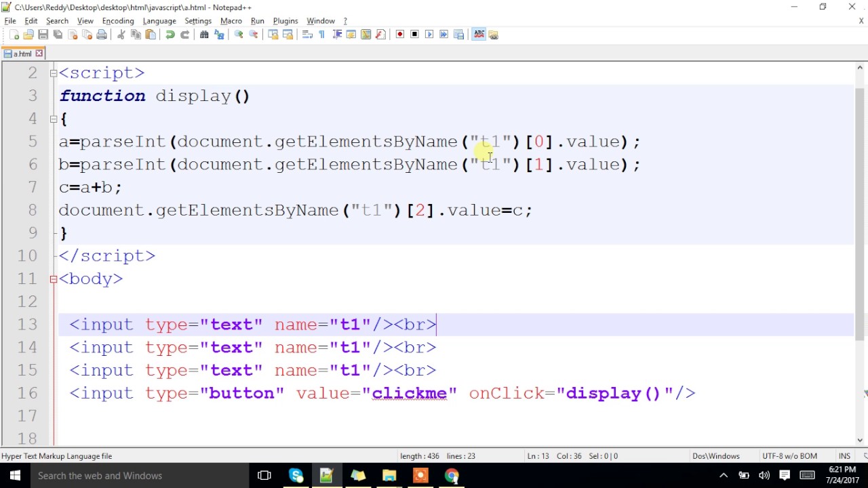Open the Encoding menu
Image resolution: width=868 pixels, height=488 pixels.
click(118, 21)
